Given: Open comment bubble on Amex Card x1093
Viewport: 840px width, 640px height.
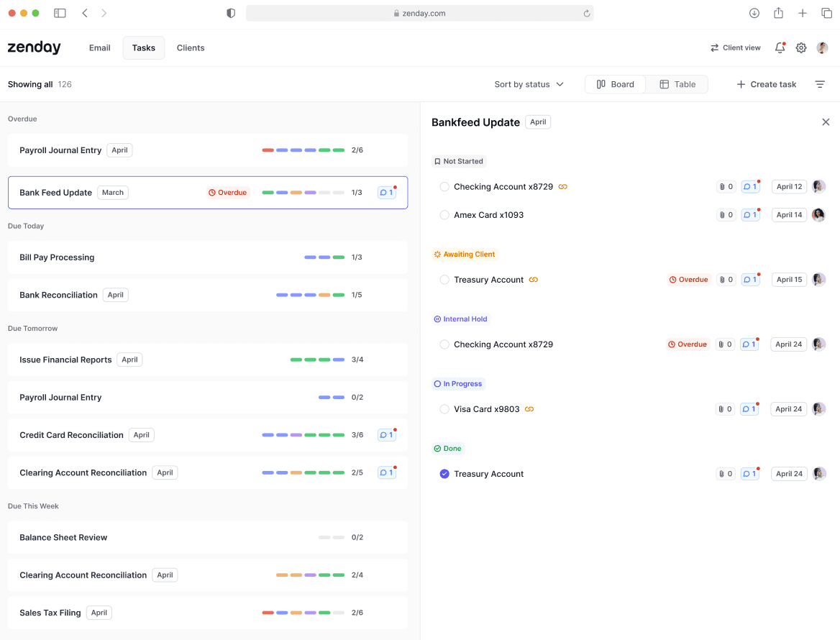Looking at the screenshot, I should 750,215.
